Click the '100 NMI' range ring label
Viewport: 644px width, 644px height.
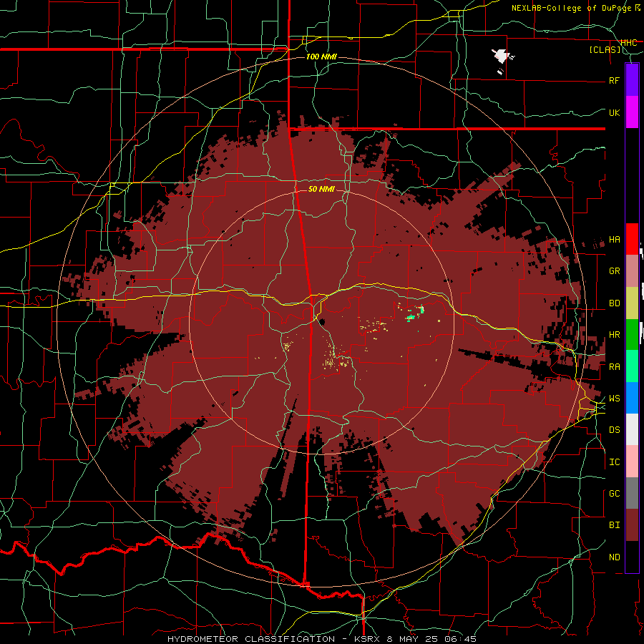pyautogui.click(x=321, y=57)
